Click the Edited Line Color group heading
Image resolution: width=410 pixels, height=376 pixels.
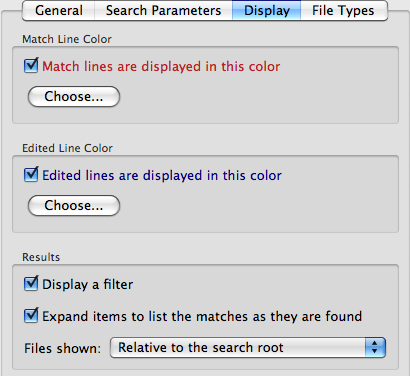(x=68, y=148)
